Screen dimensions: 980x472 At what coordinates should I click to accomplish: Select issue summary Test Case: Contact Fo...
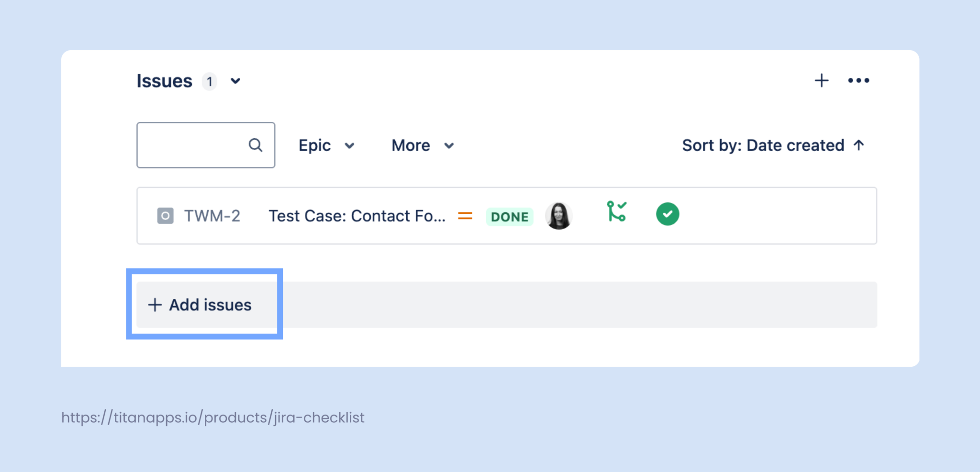tap(357, 216)
